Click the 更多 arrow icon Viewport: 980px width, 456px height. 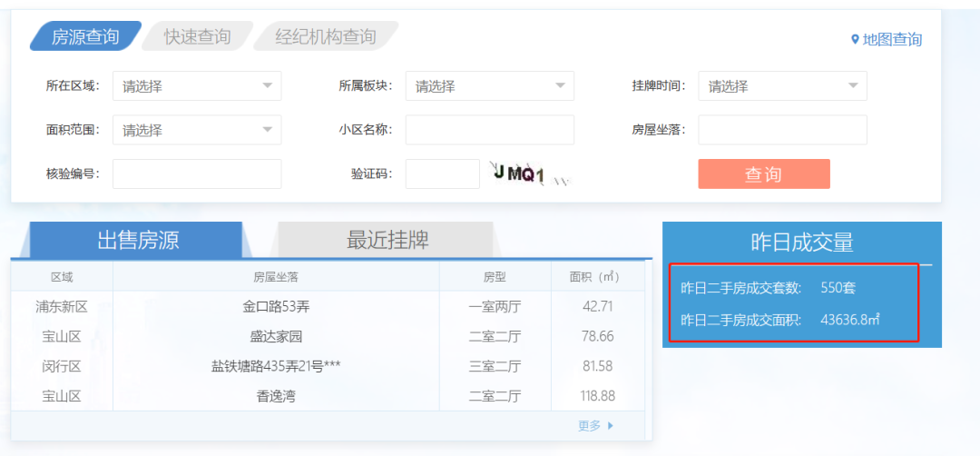coord(611,426)
